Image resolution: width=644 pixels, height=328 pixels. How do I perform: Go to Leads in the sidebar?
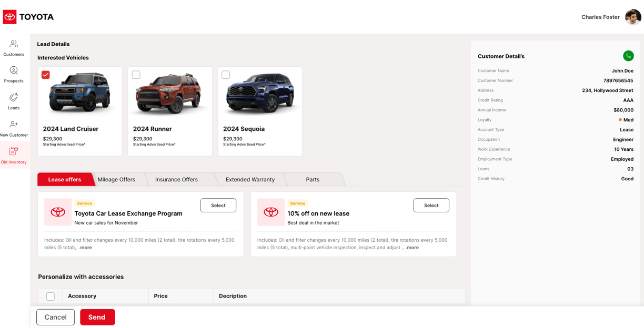14,101
